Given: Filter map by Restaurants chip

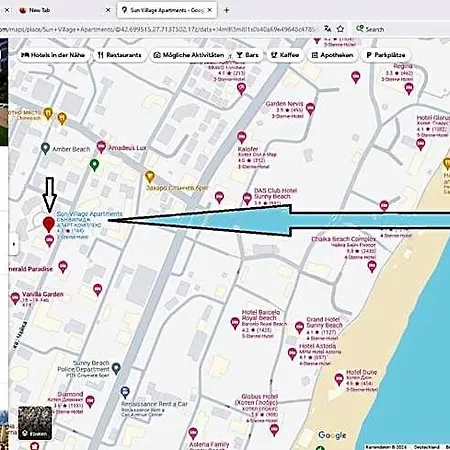Looking at the screenshot, I should (x=120, y=55).
